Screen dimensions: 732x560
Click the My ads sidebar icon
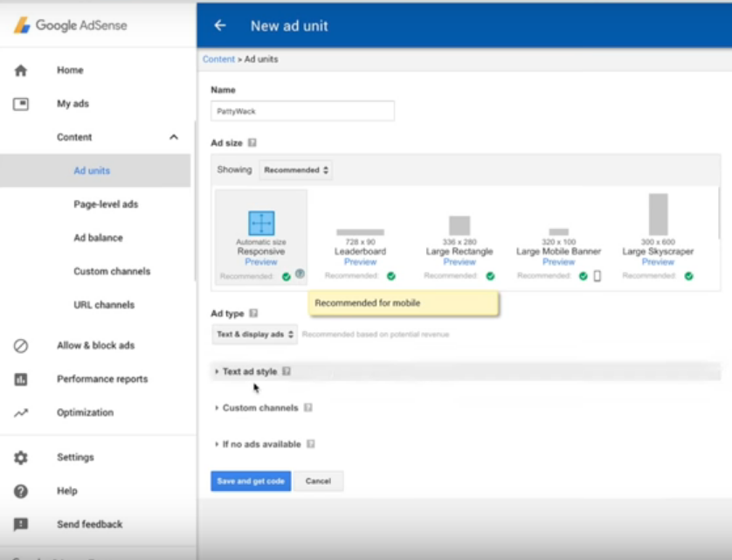pyautogui.click(x=21, y=104)
